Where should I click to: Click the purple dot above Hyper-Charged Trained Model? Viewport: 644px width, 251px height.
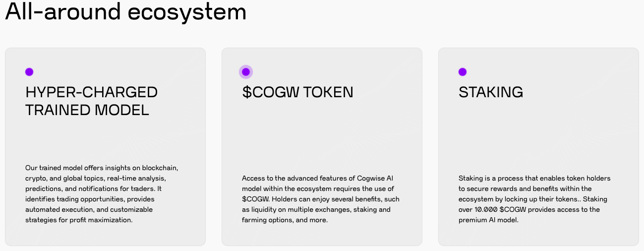29,72
